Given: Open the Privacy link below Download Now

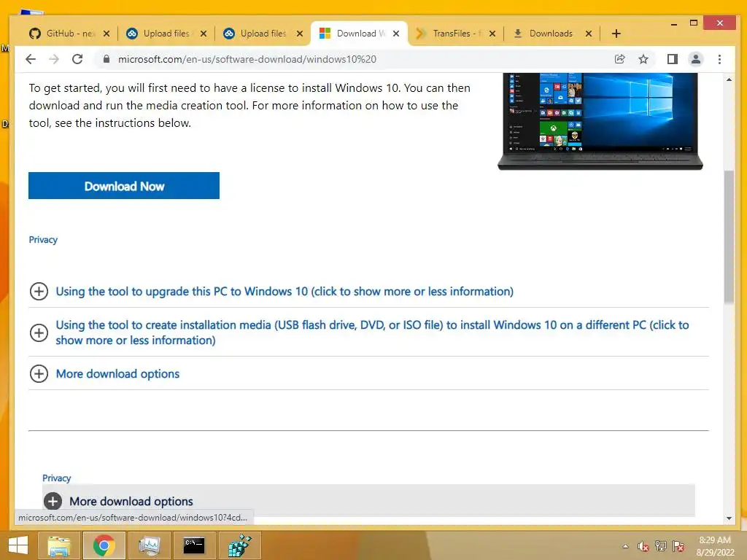Looking at the screenshot, I should coord(43,239).
